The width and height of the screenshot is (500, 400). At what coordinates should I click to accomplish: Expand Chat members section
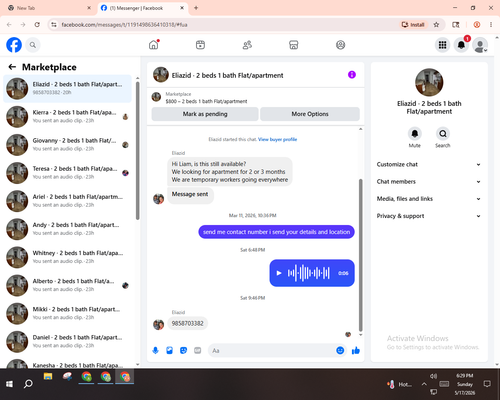coord(429,182)
